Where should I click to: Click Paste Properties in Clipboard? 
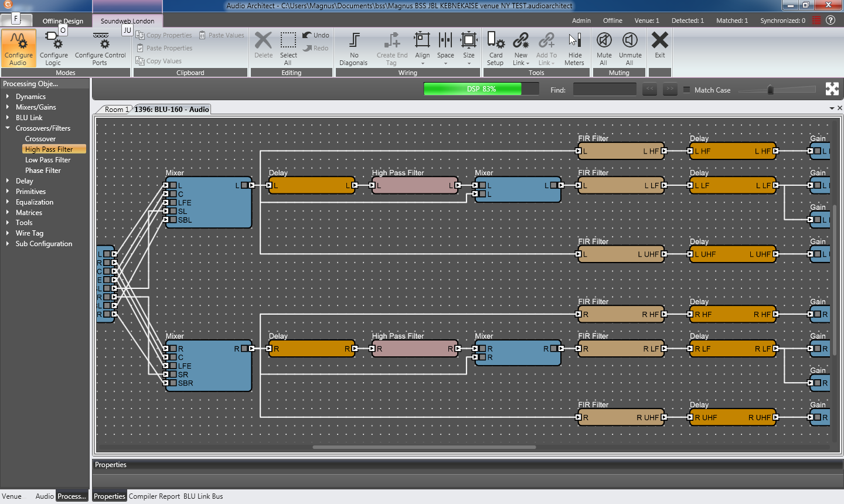(164, 48)
